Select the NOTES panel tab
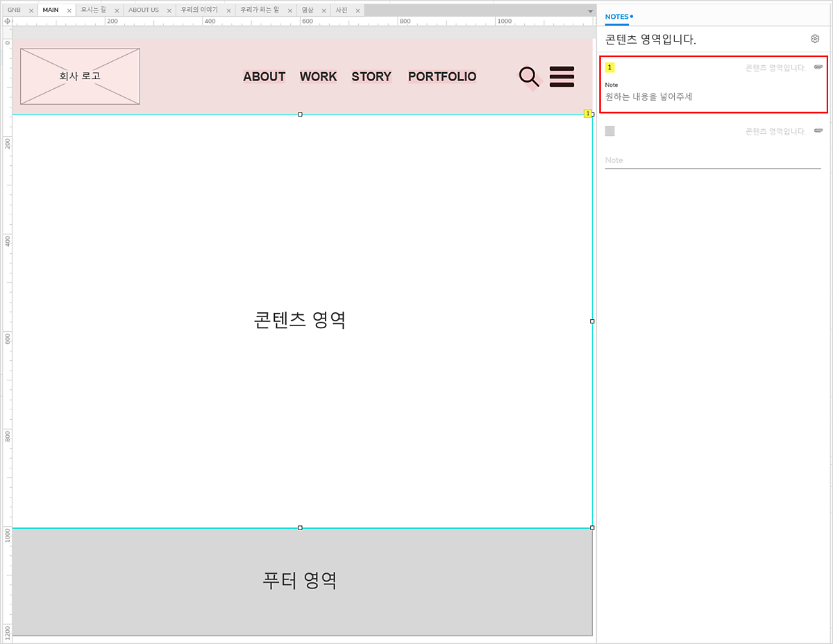This screenshot has height=644, width=833. point(616,16)
